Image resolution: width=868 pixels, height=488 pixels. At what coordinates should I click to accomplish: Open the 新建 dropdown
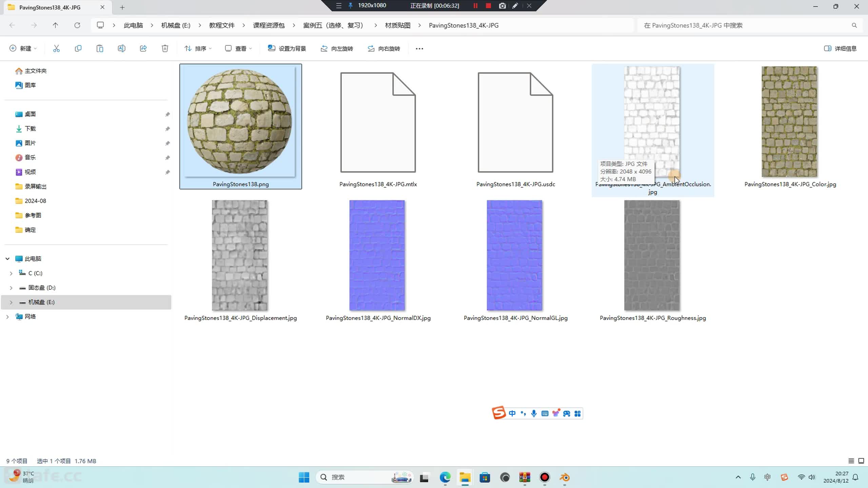[x=23, y=48]
